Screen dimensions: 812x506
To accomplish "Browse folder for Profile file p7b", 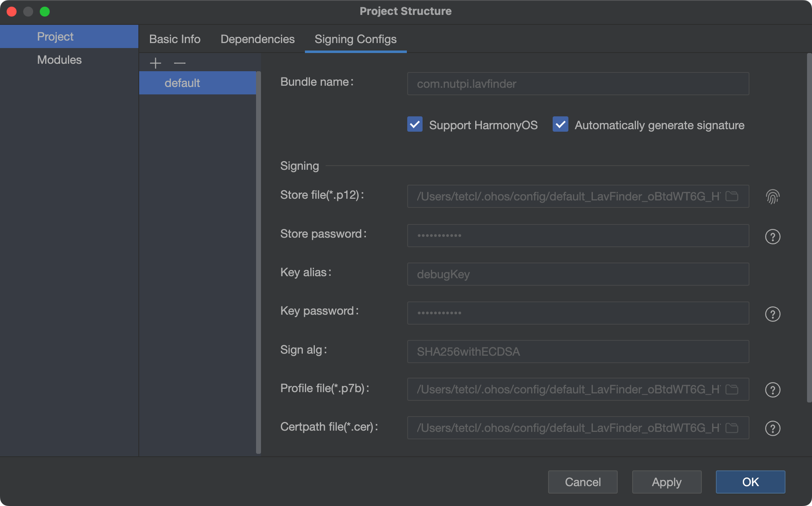I will (732, 389).
